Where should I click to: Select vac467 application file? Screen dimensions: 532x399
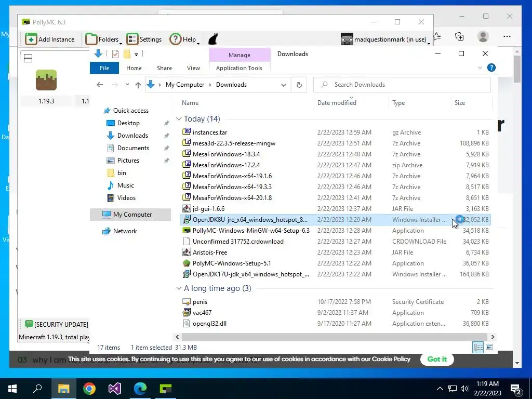202,312
